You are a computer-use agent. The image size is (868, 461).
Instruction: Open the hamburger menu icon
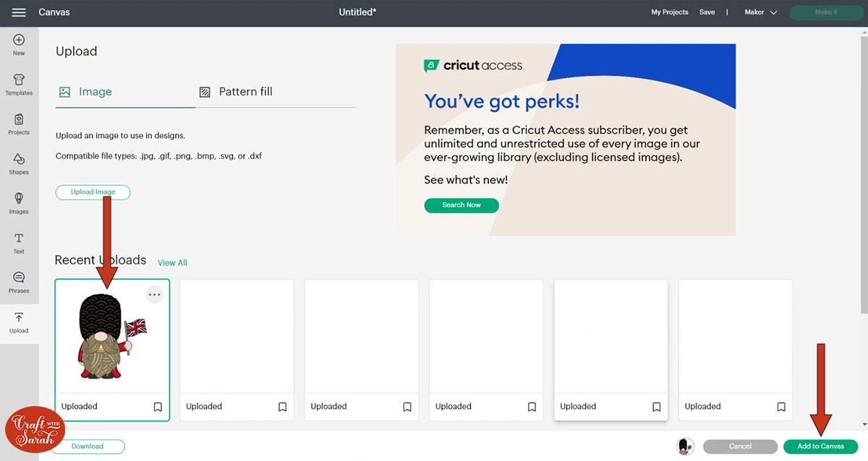click(x=19, y=12)
